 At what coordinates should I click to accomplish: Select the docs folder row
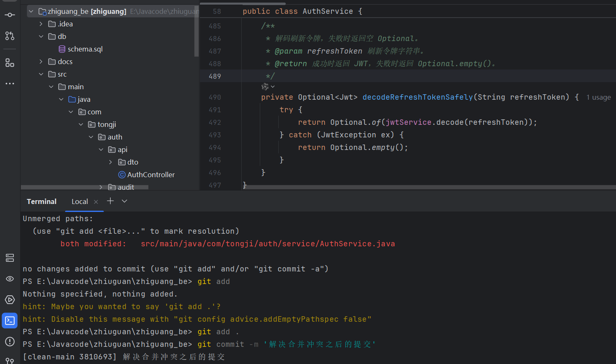click(110, 62)
